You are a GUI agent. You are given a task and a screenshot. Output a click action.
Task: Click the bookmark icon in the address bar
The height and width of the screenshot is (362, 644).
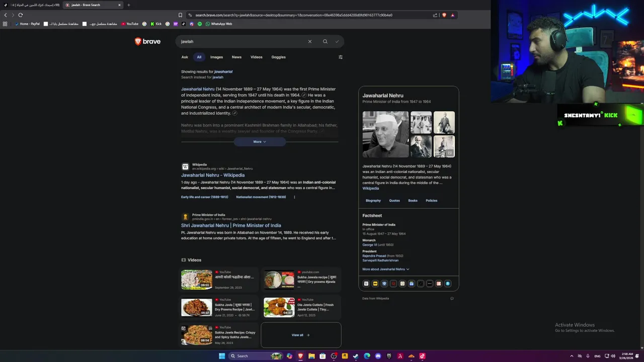pyautogui.click(x=181, y=15)
